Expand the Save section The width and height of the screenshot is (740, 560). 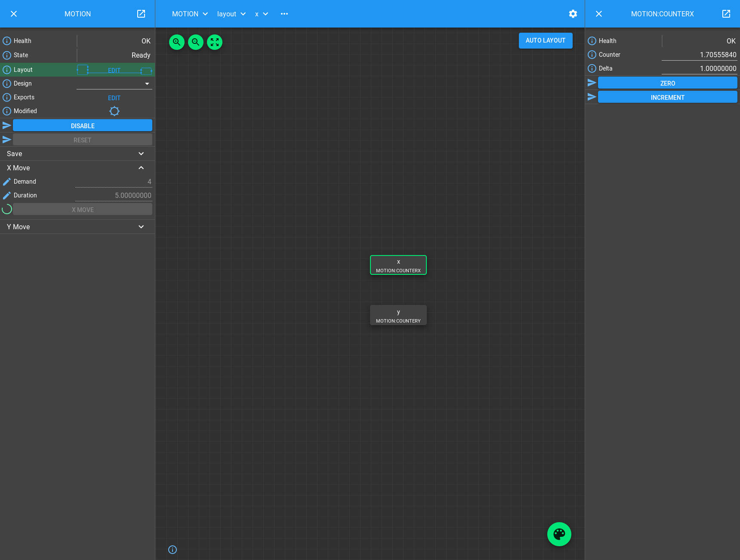(141, 154)
